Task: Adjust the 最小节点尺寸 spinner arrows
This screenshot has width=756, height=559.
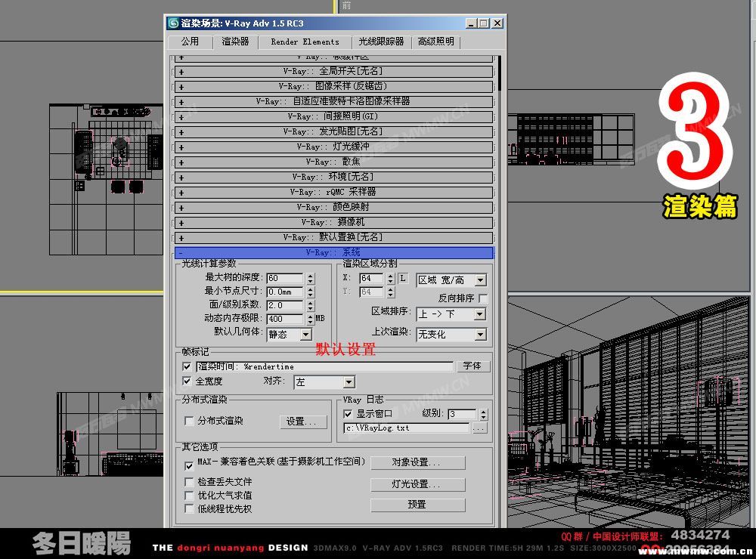Action: point(310,292)
